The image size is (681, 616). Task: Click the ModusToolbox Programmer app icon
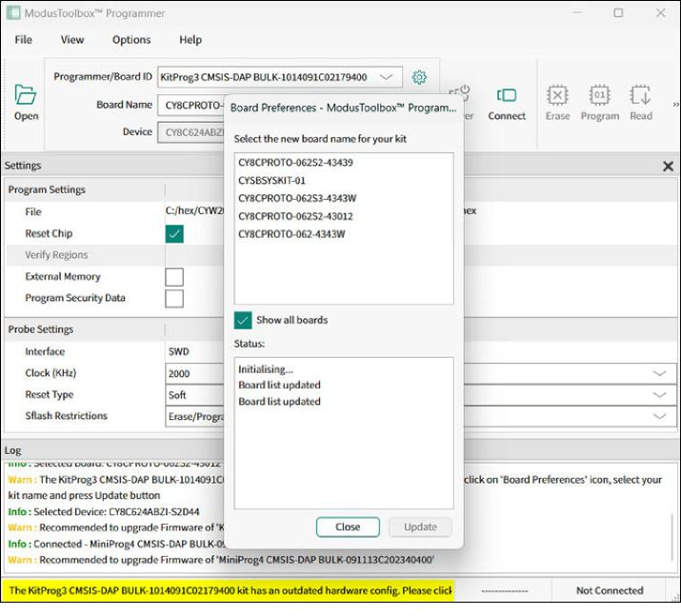coord(13,13)
